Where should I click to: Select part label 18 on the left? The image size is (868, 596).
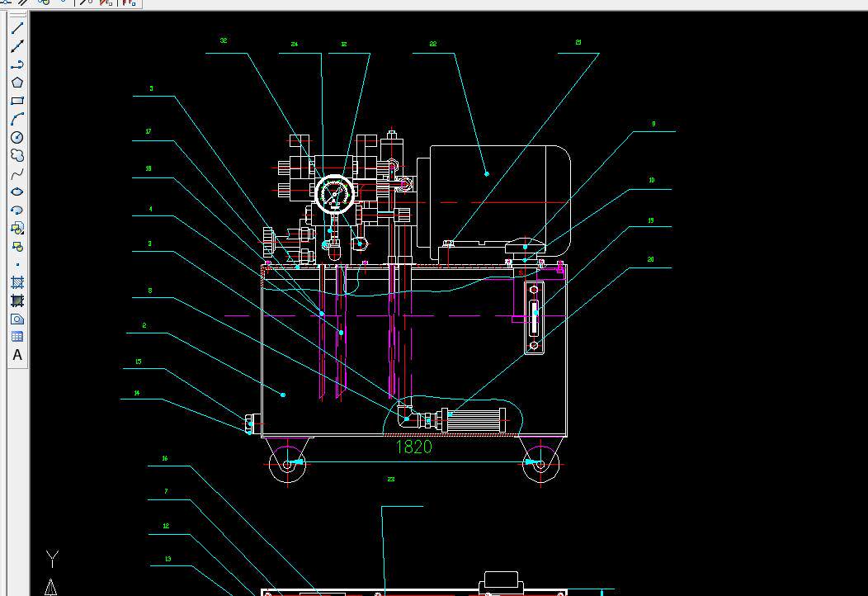coord(149,168)
